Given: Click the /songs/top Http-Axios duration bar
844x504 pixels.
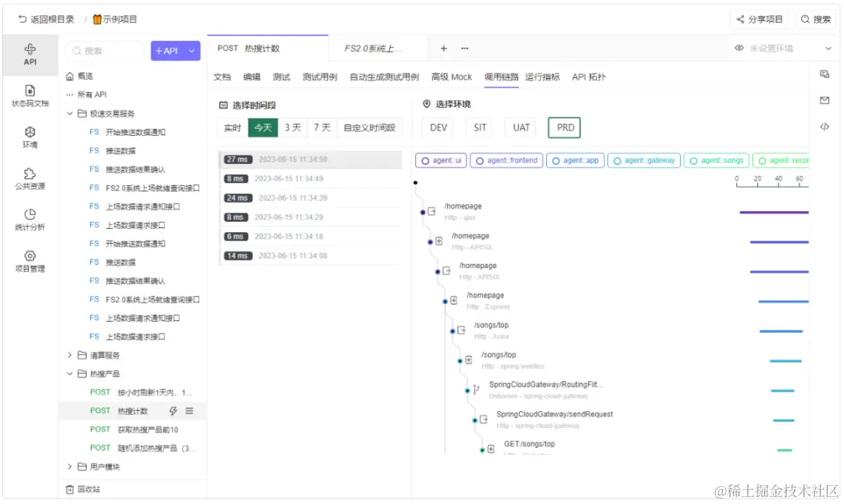Looking at the screenshot, I should pyautogui.click(x=781, y=331).
